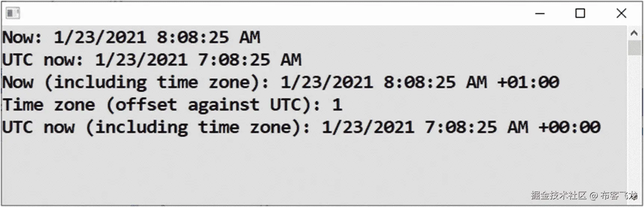The image size is (644, 207).
Task: Maximize the console window
Action: pos(580,13)
